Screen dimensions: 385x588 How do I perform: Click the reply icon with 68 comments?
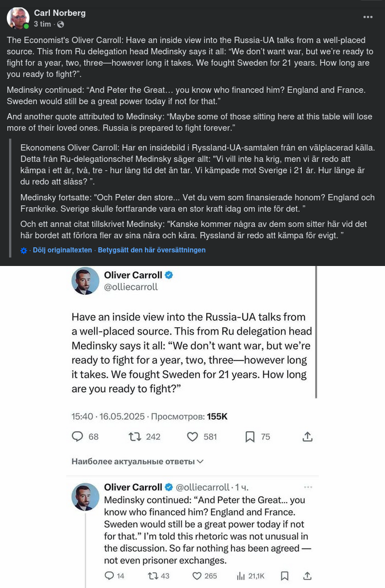[x=78, y=436]
